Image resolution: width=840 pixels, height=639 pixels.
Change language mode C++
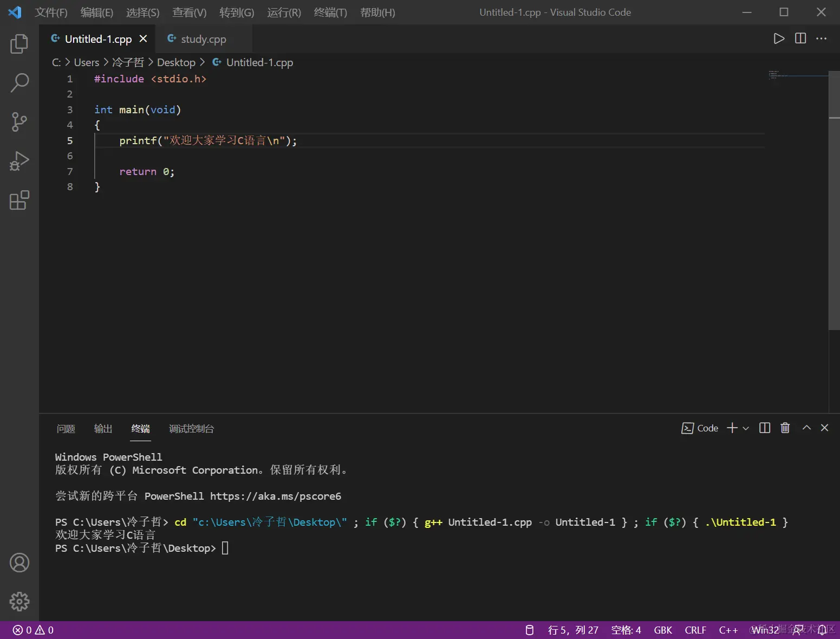tap(728, 630)
